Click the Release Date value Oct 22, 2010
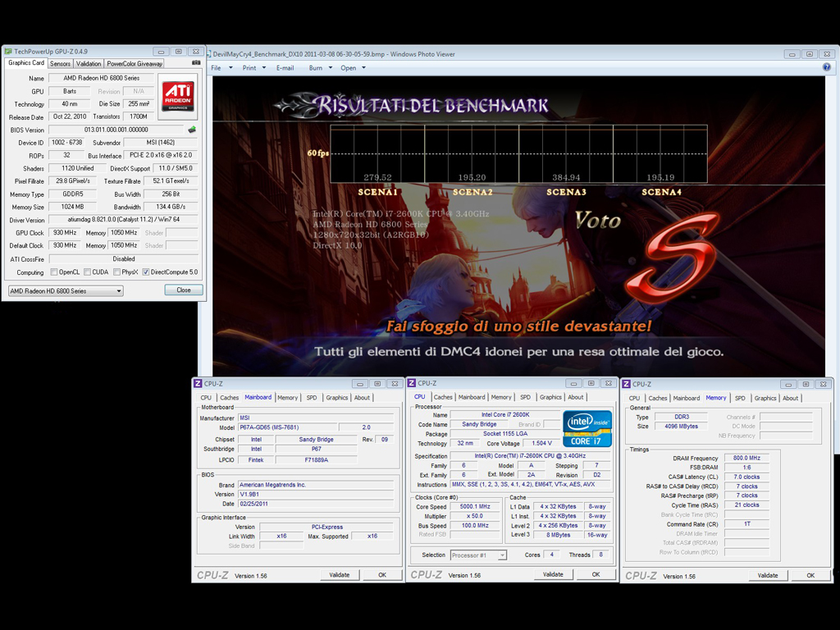The width and height of the screenshot is (840, 630). (70, 116)
